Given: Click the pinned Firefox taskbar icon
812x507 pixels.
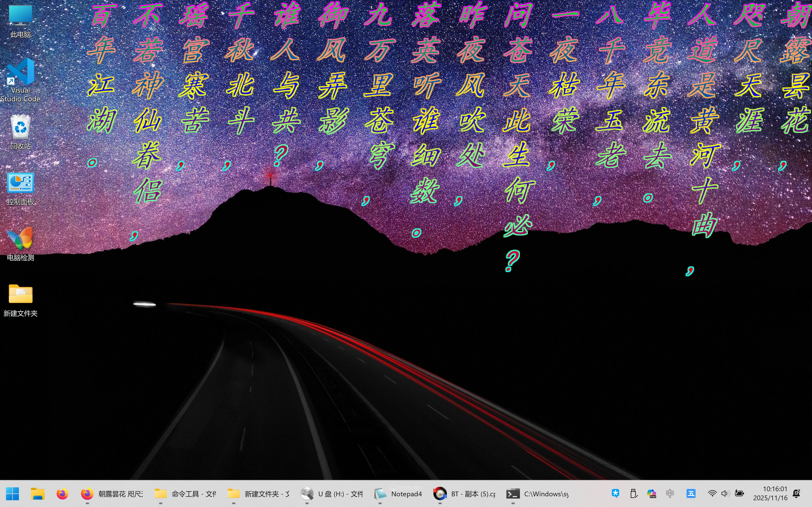Looking at the screenshot, I should (62, 493).
